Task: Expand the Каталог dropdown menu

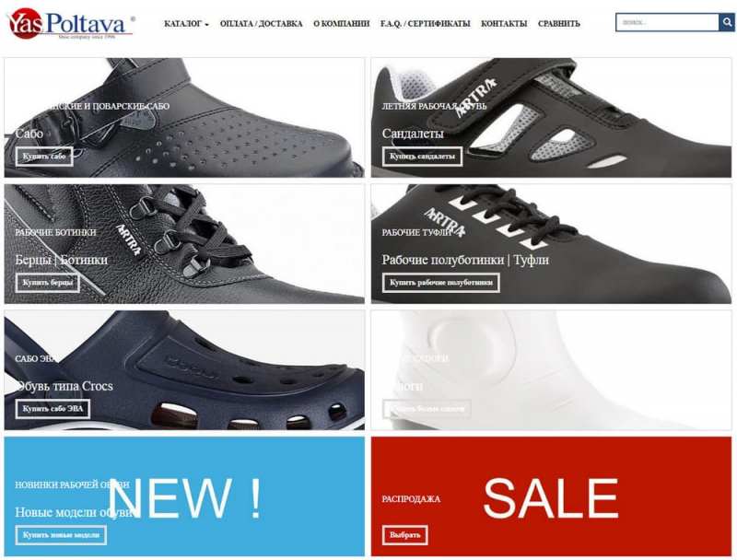Action: point(186,24)
